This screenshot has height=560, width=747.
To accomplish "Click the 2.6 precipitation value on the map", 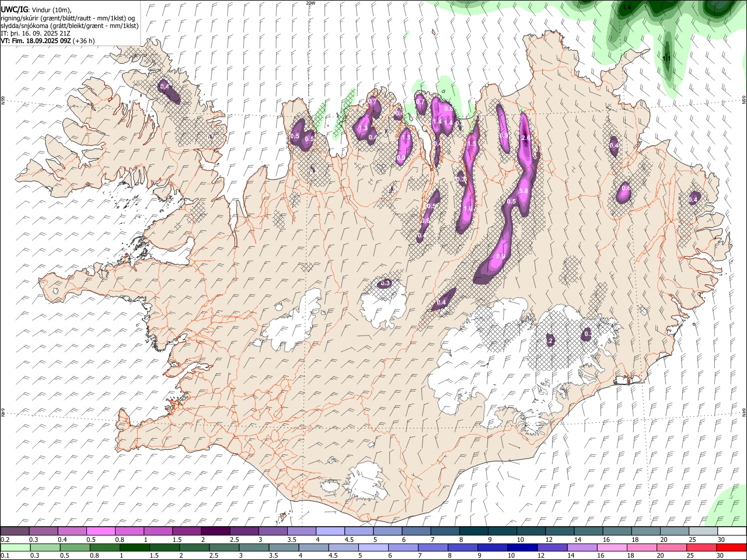I will (525, 138).
